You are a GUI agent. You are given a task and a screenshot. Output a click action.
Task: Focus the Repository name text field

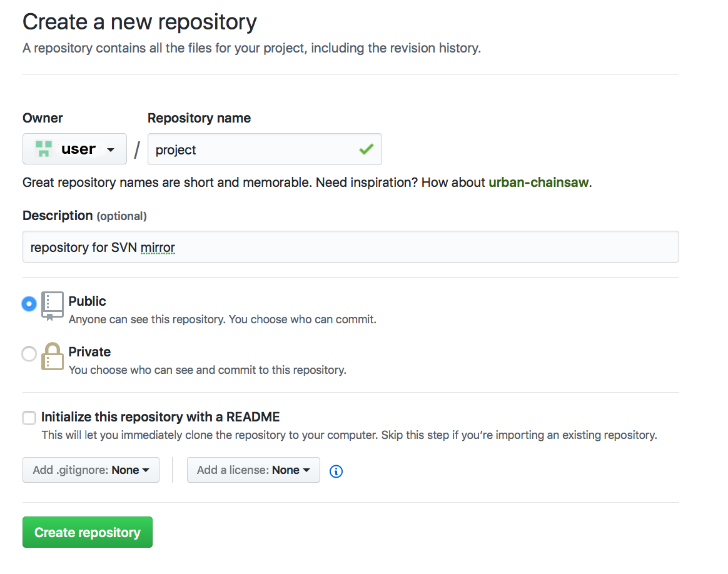click(253, 149)
